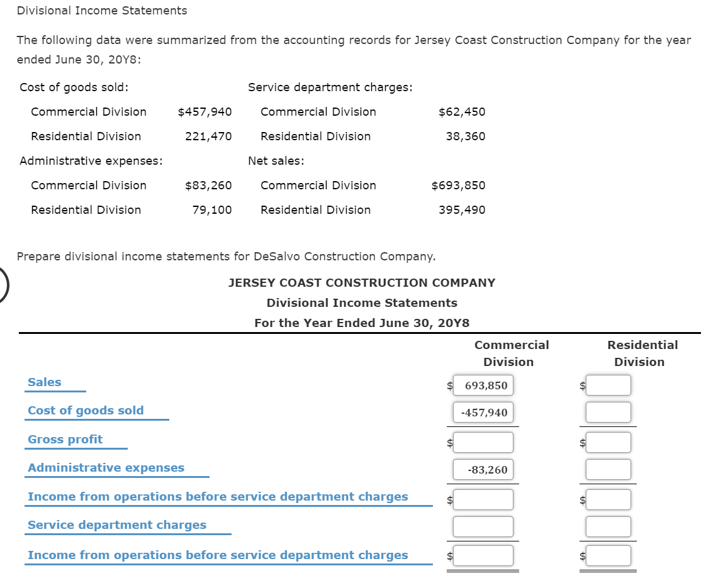
Task: Click the 'Service department charges:' heading
Action: 330,87
